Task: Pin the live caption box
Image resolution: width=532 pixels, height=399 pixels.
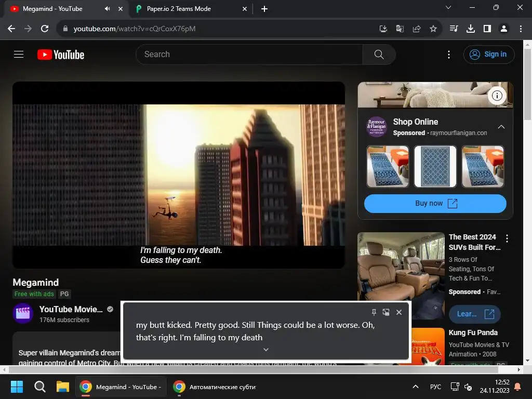Action: (x=374, y=312)
